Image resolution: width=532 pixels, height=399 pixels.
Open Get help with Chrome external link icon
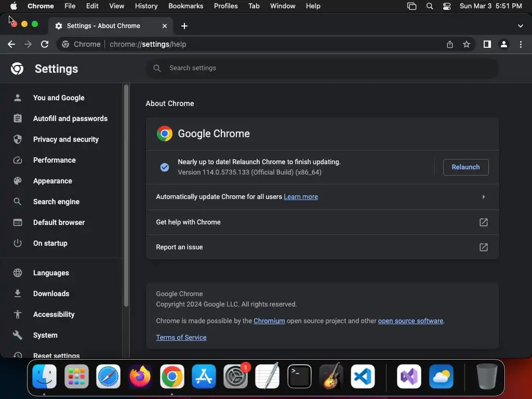click(484, 222)
